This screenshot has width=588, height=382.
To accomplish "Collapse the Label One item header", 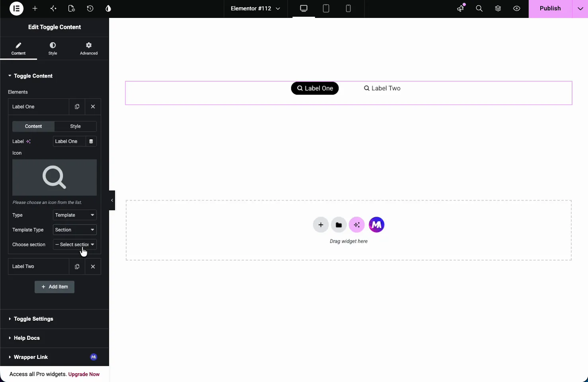I will 39,107.
